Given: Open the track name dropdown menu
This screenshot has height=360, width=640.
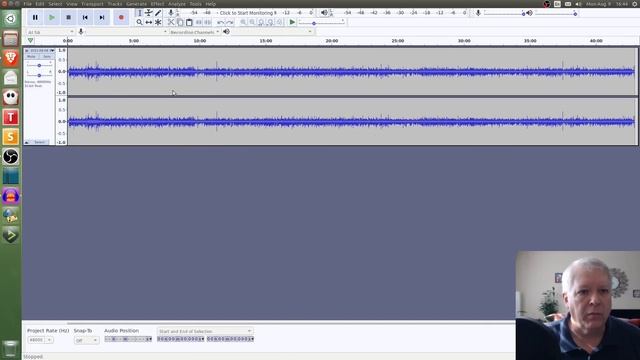Looking at the screenshot, I should click(x=41, y=51).
